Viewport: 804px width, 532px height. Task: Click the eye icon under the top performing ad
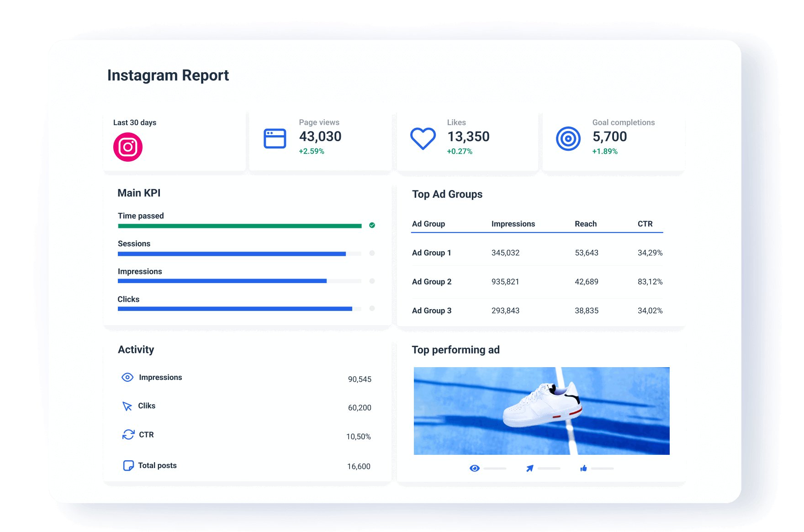click(475, 468)
